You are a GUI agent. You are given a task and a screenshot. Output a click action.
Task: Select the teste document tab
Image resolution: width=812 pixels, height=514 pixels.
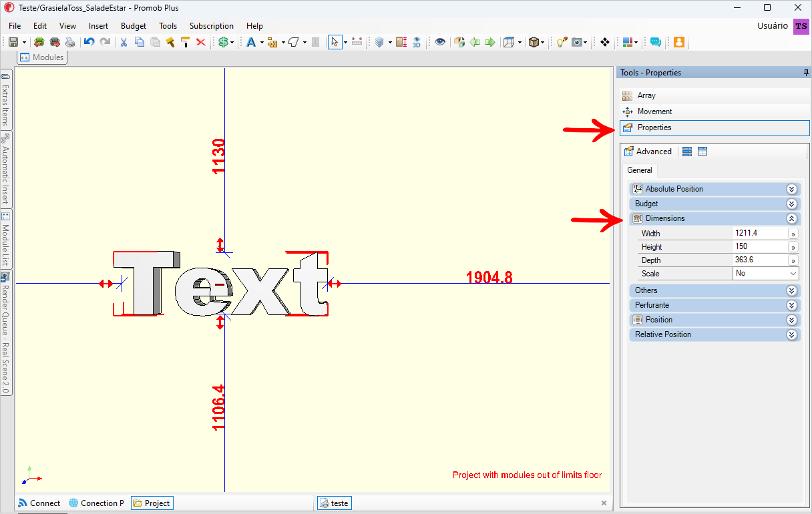334,503
